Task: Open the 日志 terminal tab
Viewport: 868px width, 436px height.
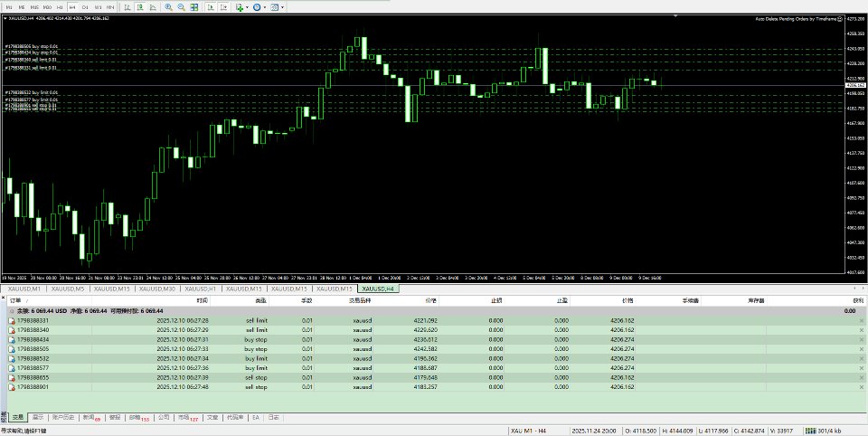Action: click(273, 417)
